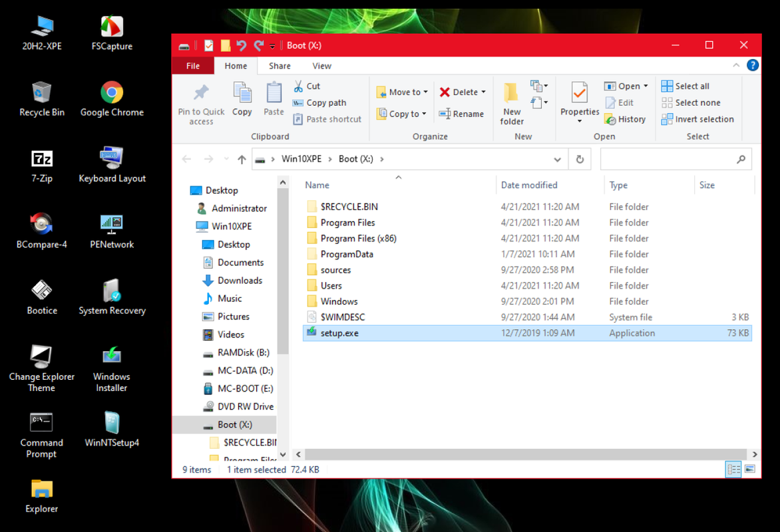Click the Paste ribbon icon

click(x=274, y=100)
